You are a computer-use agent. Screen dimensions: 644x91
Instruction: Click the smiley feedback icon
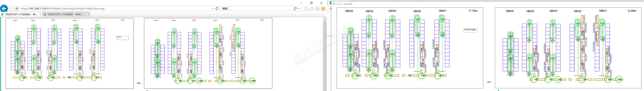click(x=323, y=9)
